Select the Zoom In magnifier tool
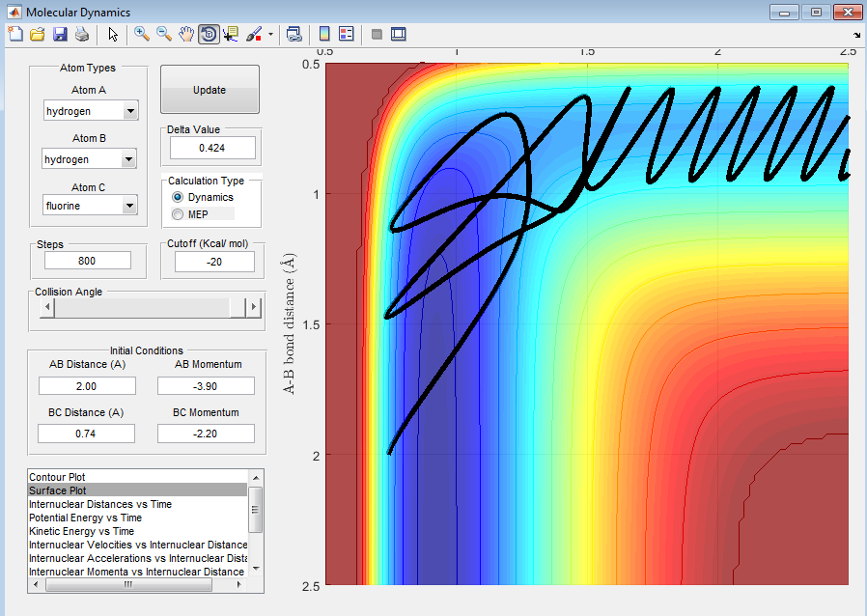 142,35
